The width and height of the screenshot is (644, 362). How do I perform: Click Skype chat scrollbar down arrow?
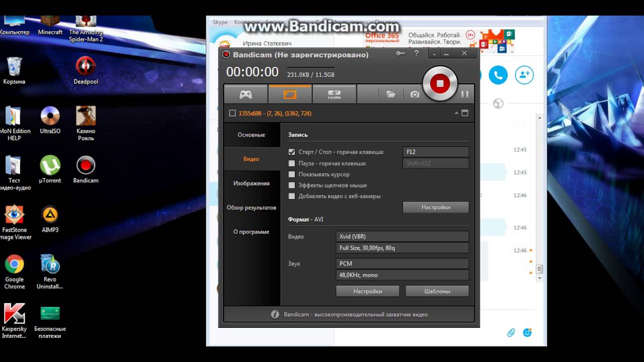pos(540,278)
